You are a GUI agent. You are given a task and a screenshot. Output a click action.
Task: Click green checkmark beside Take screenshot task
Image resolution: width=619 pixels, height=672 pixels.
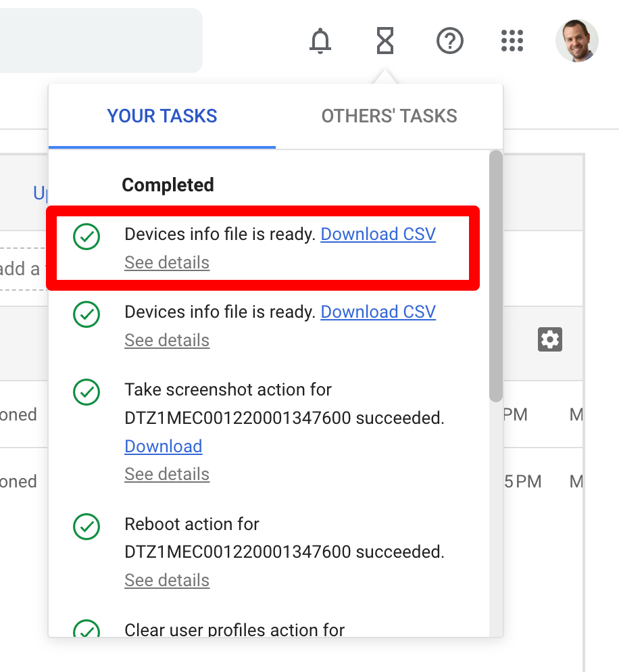tap(86, 391)
